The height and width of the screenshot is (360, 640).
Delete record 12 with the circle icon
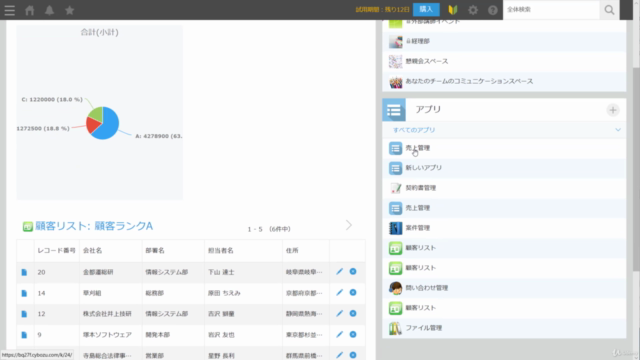click(x=353, y=313)
